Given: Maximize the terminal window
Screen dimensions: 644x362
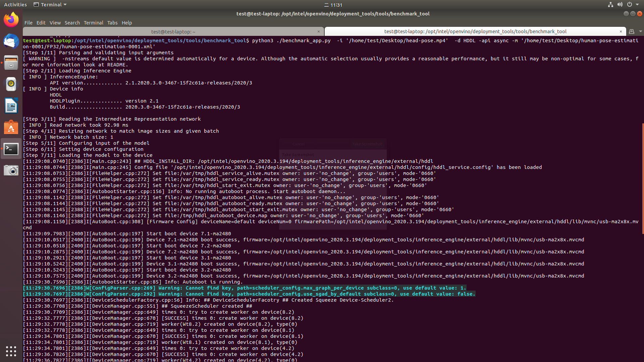Looking at the screenshot, I should pos(633,14).
